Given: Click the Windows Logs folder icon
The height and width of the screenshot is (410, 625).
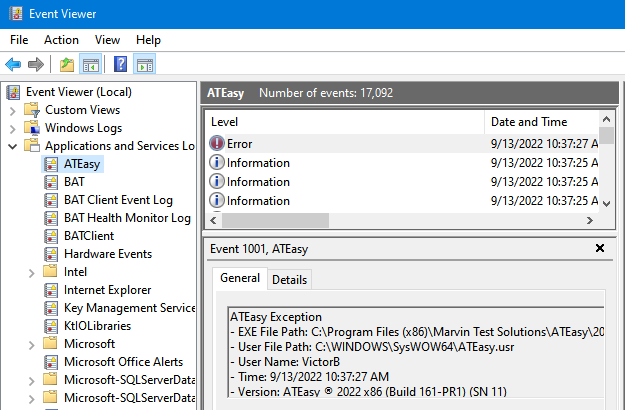Looking at the screenshot, I should [31, 128].
